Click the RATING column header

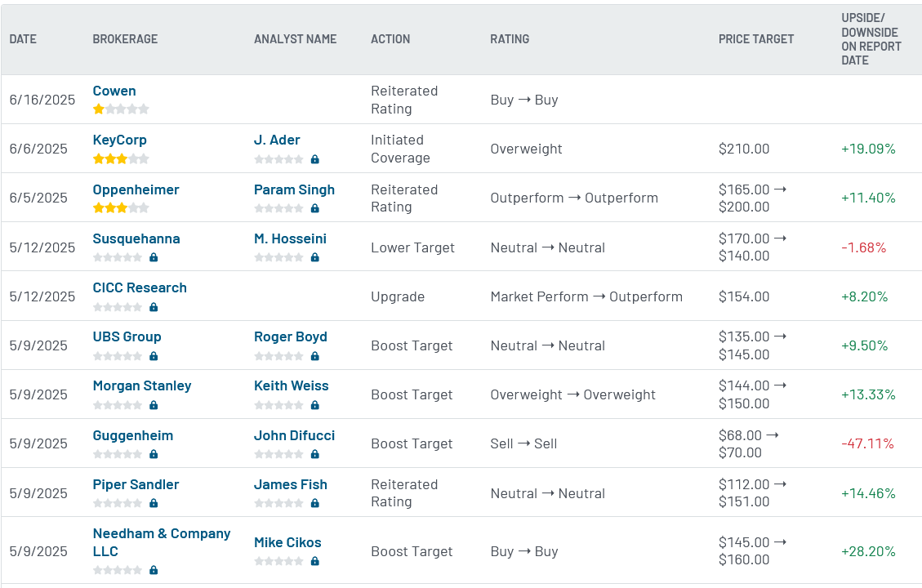click(509, 38)
